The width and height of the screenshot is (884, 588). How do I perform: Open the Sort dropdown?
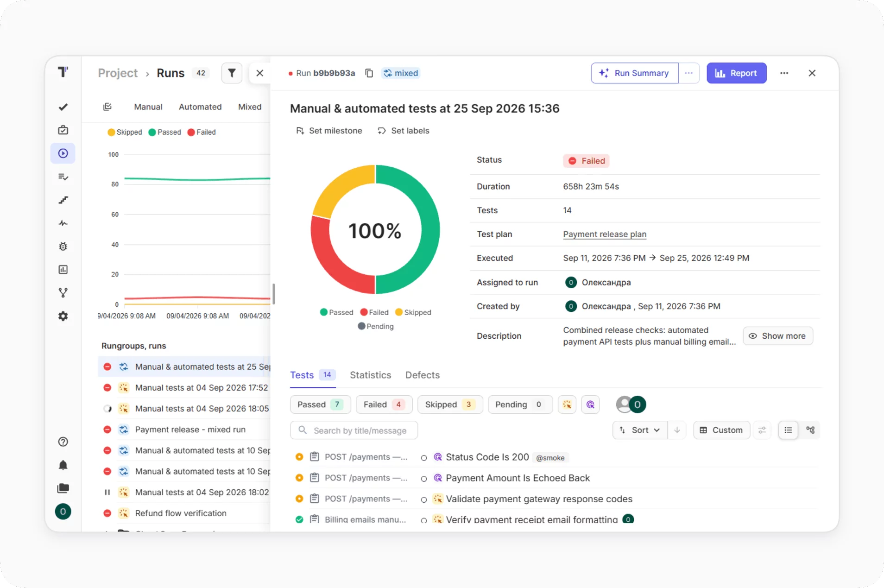pyautogui.click(x=640, y=430)
